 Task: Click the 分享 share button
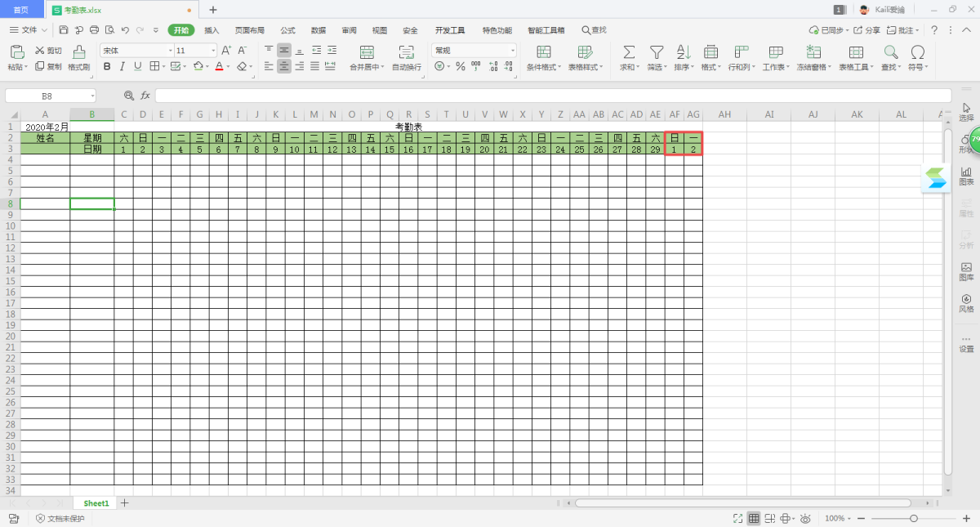(867, 30)
